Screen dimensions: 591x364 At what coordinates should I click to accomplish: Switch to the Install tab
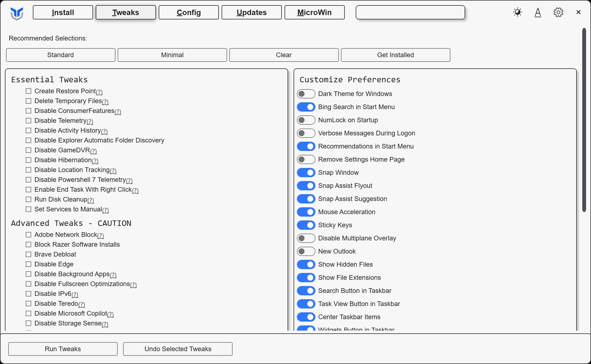[x=63, y=12]
